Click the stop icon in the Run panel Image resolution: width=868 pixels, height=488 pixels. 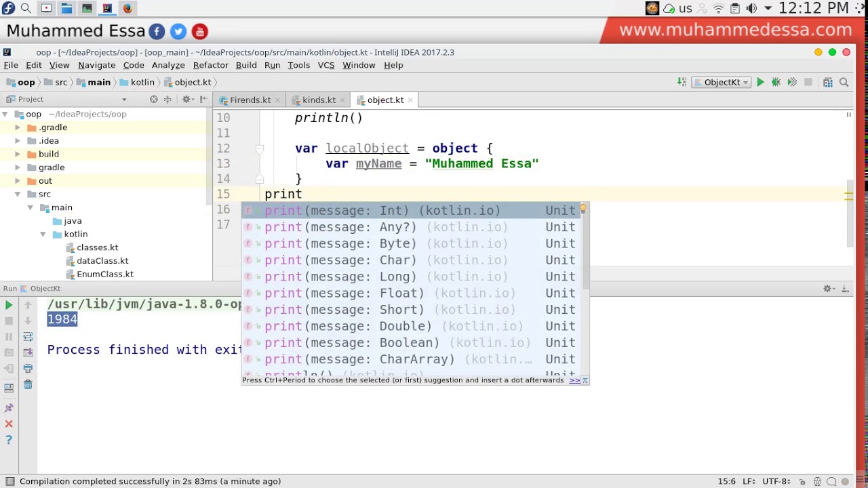tap(9, 321)
